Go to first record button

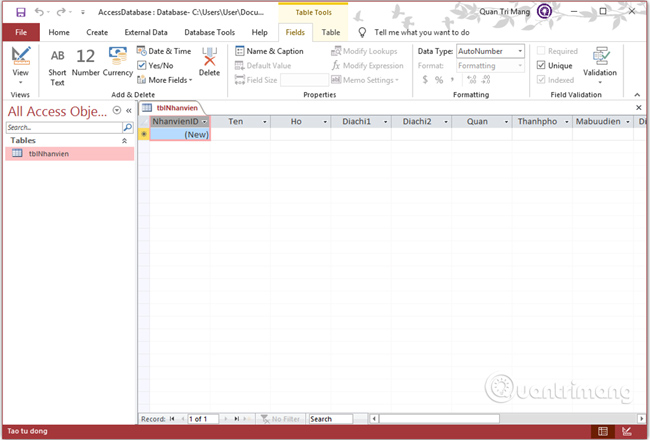coord(172,419)
